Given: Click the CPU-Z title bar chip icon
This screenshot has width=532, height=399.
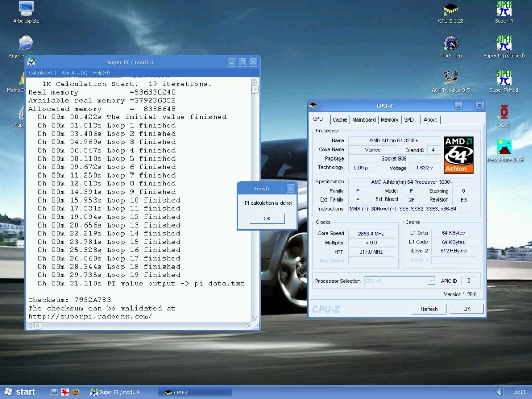Looking at the screenshot, I should tap(313, 105).
